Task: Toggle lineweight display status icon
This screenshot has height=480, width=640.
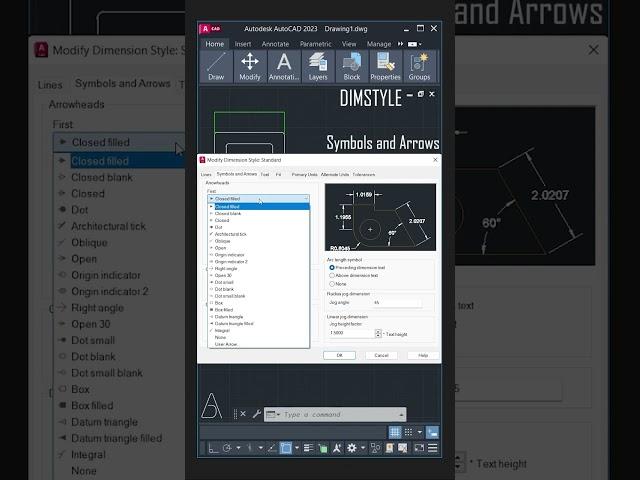Action: 309,448
